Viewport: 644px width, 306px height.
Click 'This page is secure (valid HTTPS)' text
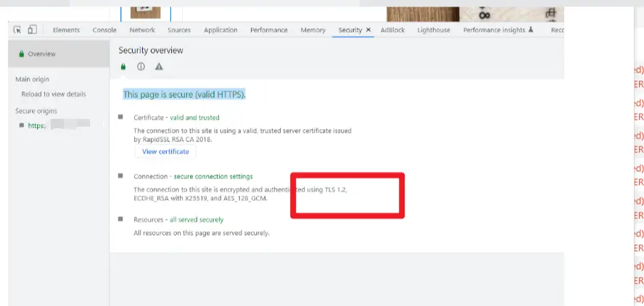184,94
